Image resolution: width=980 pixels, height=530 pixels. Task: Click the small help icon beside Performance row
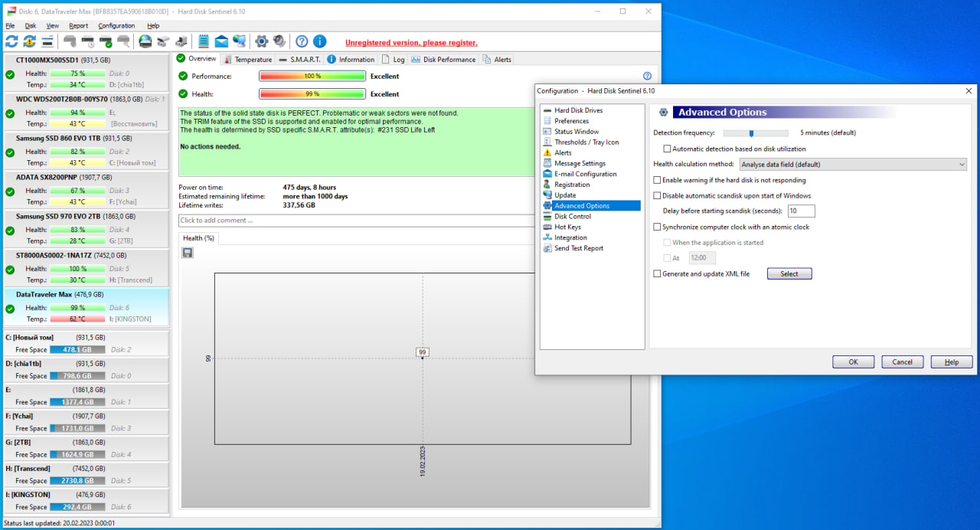pos(647,76)
